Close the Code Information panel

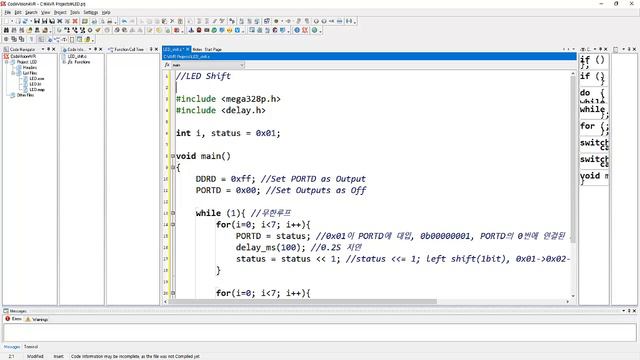coord(101,49)
